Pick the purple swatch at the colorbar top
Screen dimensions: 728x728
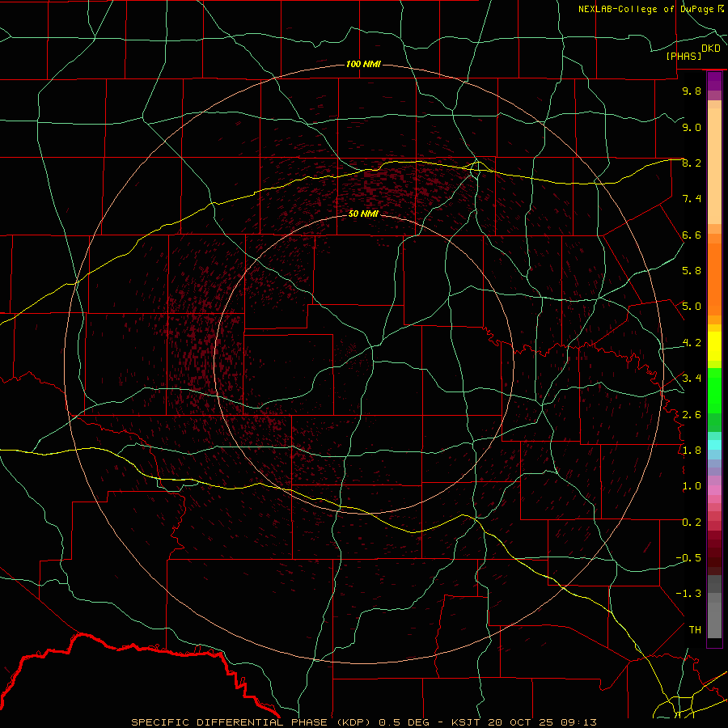714,81
